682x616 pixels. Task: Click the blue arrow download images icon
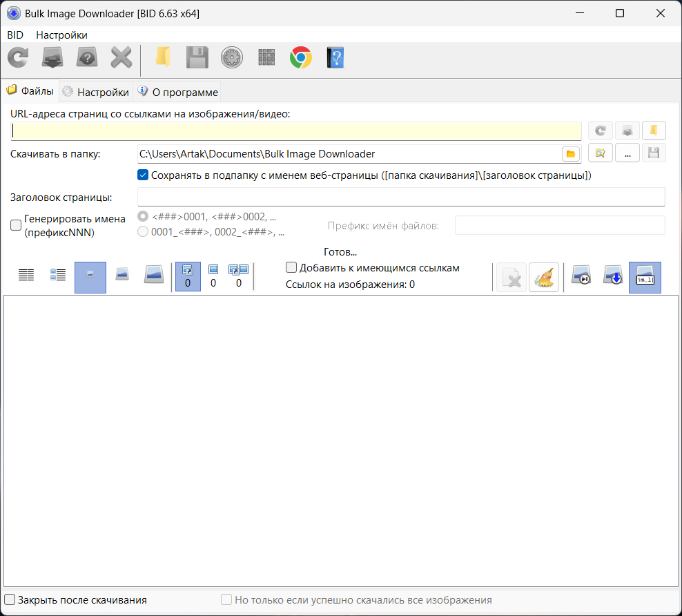[x=613, y=276]
